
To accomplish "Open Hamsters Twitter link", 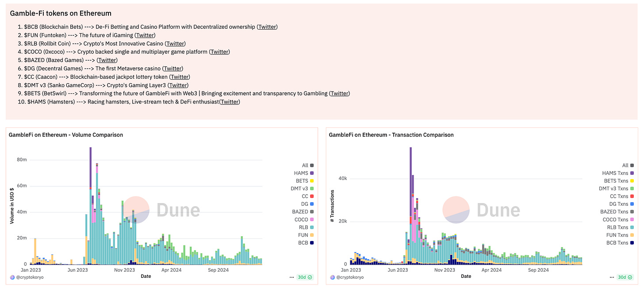I will [x=230, y=102].
